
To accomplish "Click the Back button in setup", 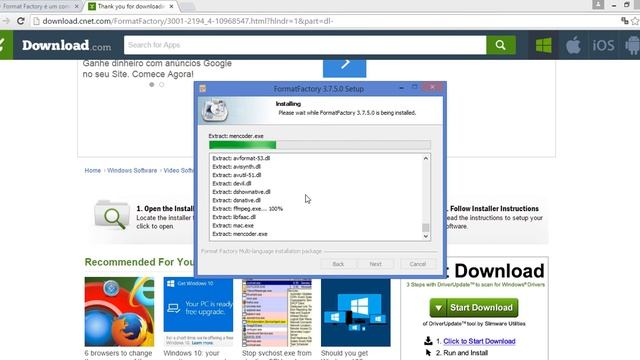I will 338,264.
